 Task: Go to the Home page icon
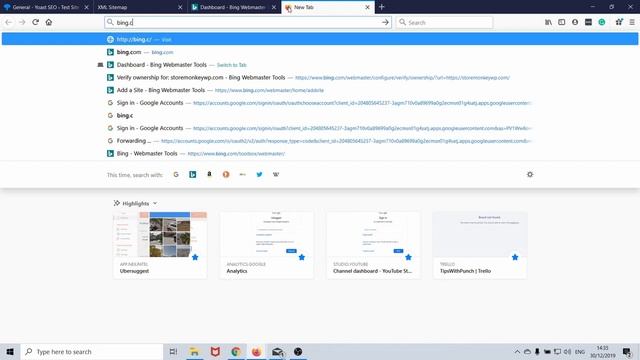pyautogui.click(x=49, y=22)
